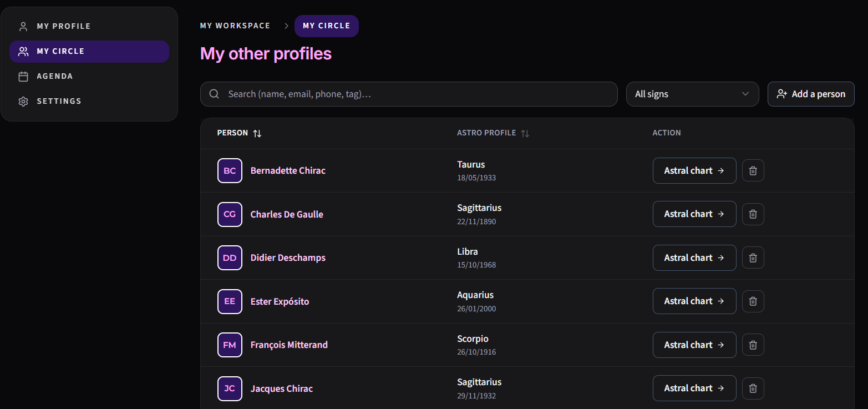
Task: Click the BC avatar badge
Action: coord(230,170)
